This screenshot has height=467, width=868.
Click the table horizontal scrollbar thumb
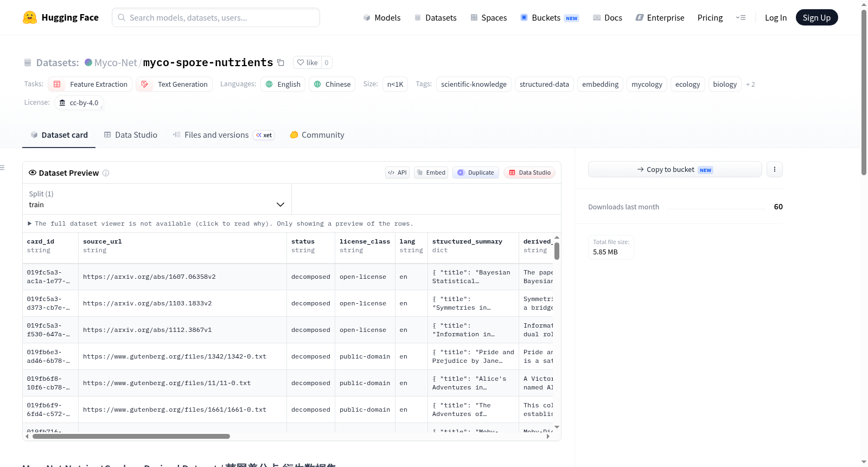pyautogui.click(x=131, y=436)
